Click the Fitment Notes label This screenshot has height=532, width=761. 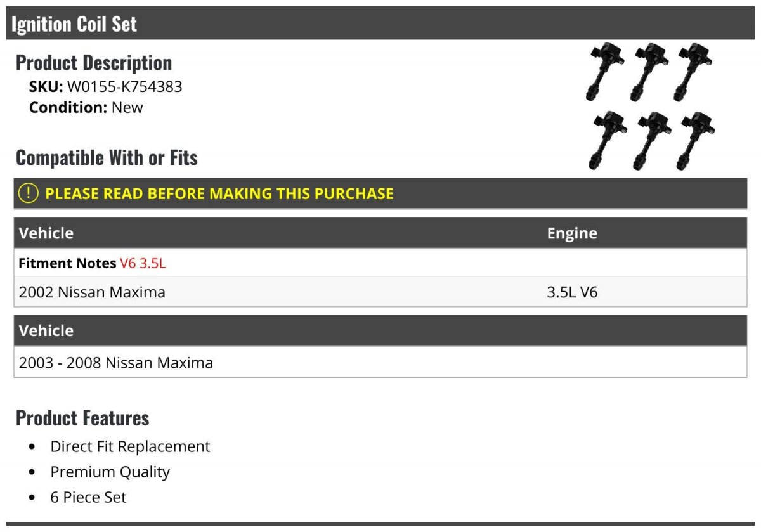67,263
